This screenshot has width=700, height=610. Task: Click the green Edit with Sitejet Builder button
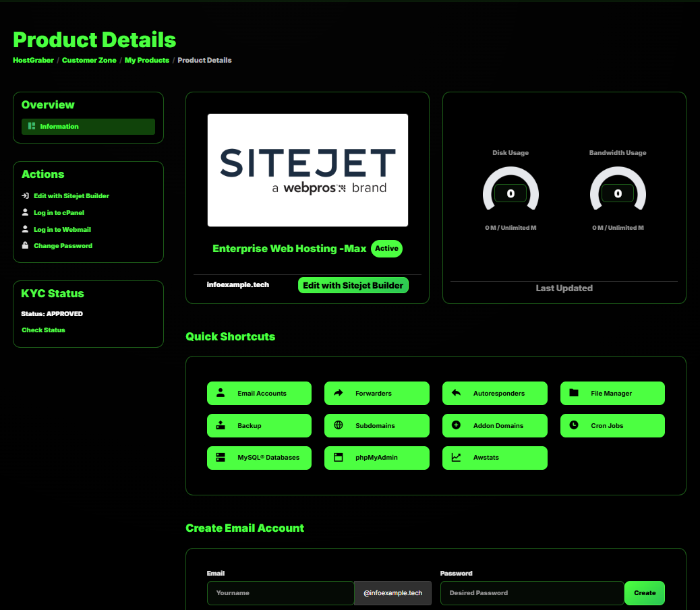[353, 285]
